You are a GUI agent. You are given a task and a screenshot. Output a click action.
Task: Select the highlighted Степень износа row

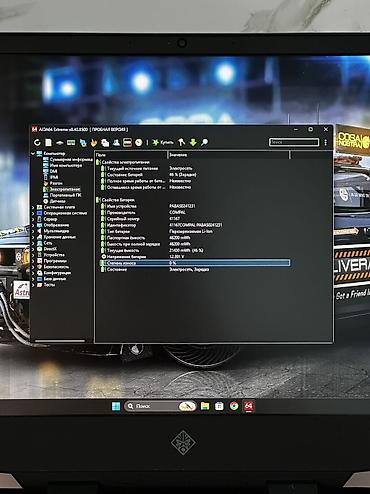click(195, 263)
